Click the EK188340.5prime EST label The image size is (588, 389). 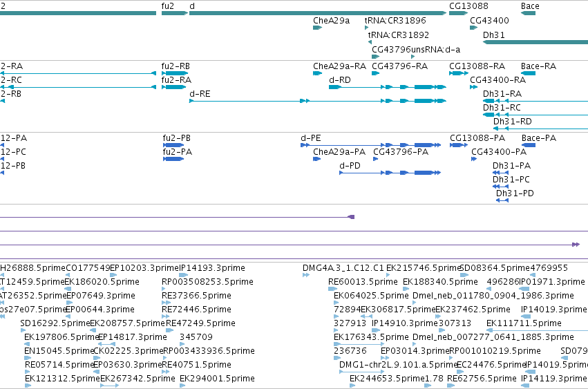tap(441, 282)
